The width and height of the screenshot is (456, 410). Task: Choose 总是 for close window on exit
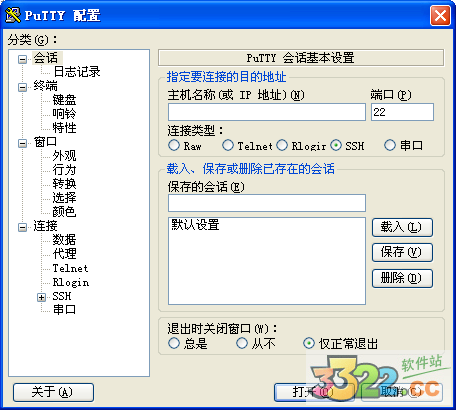tap(174, 343)
